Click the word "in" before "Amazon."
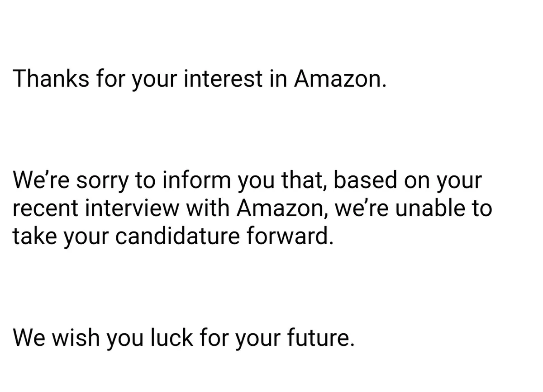 280,79
